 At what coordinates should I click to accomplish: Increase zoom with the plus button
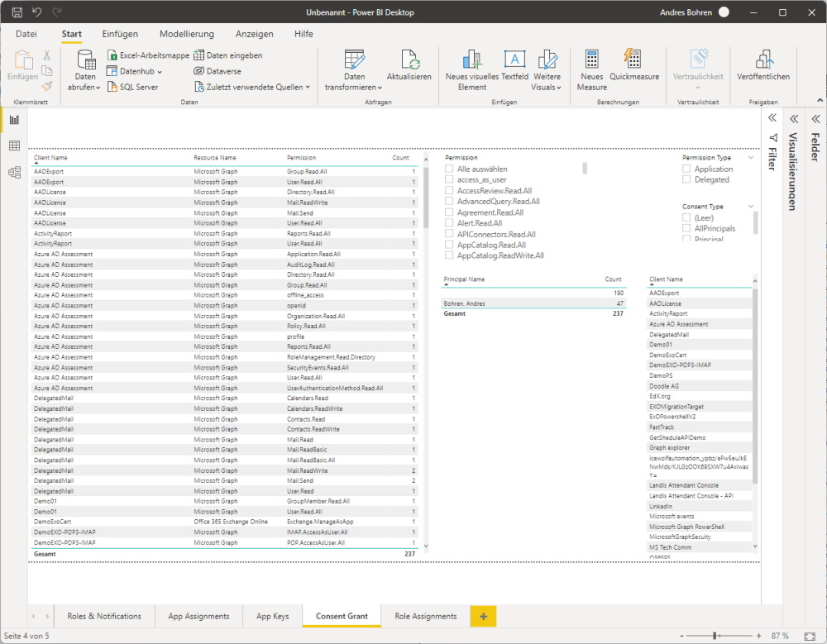click(758, 636)
